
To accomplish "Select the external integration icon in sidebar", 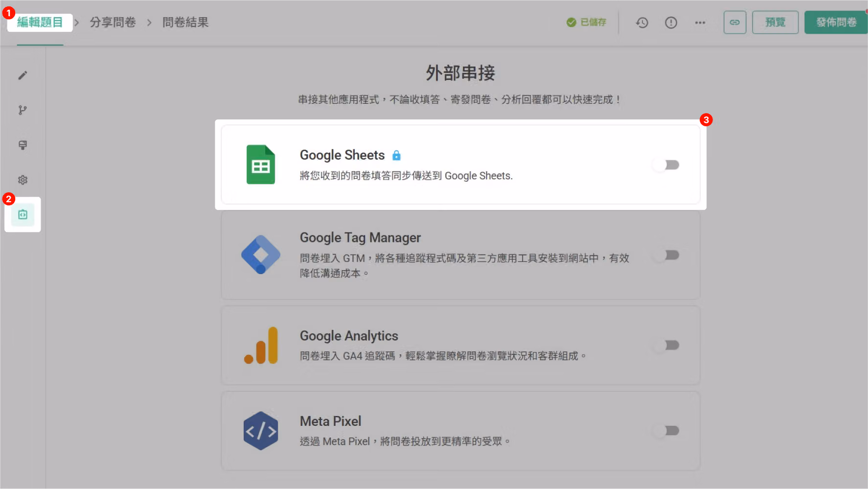I will coord(23,215).
